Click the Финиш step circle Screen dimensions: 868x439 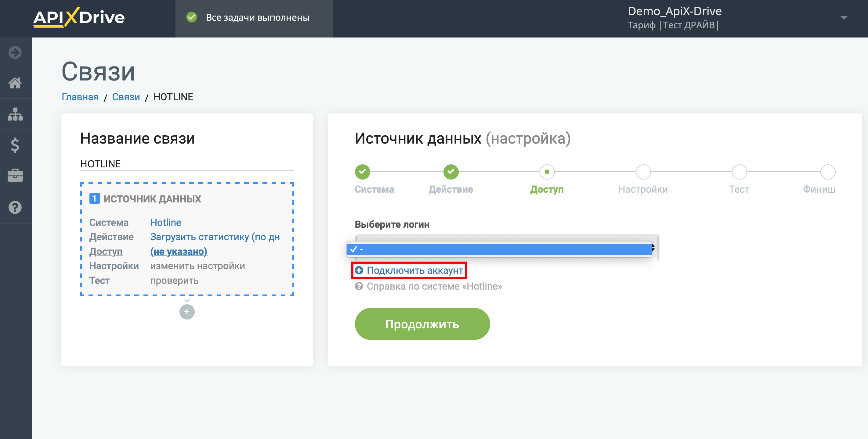[x=828, y=172]
